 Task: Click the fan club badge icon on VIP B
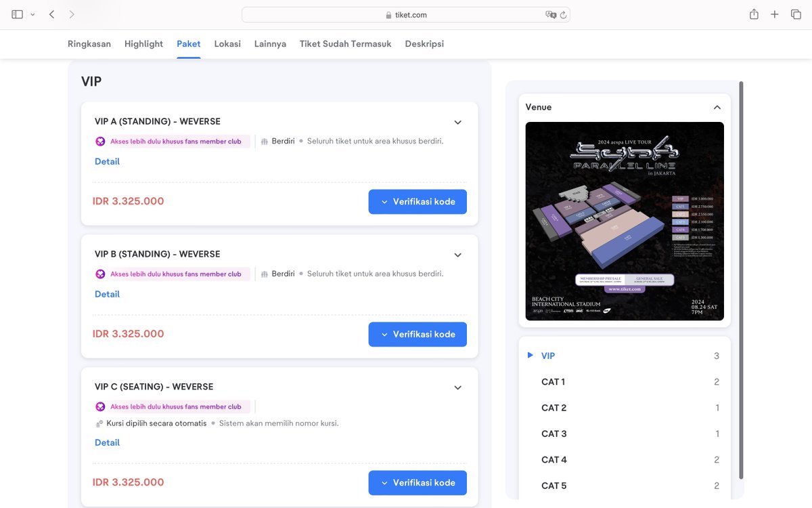click(100, 274)
